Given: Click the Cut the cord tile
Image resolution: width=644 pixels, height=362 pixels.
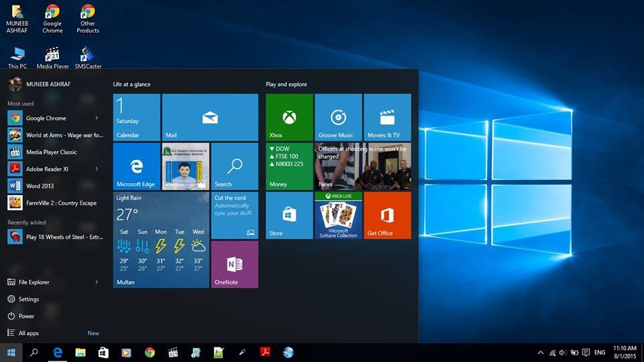Looking at the screenshot, I should click(x=235, y=215).
